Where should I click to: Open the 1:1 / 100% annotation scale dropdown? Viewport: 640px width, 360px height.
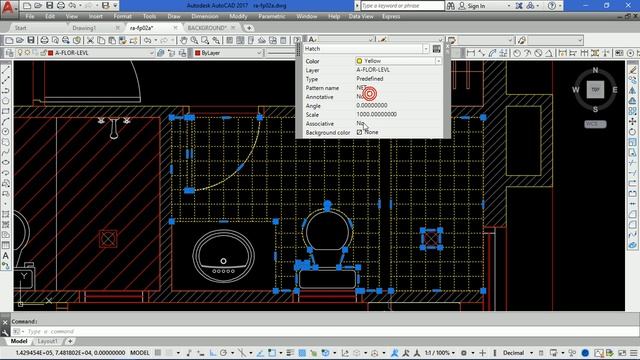click(x=453, y=353)
